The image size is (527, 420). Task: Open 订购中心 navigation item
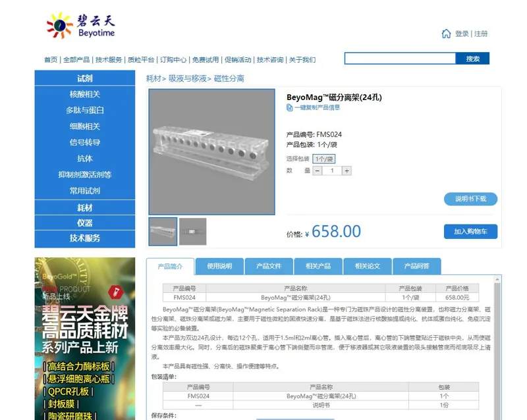[173, 60]
